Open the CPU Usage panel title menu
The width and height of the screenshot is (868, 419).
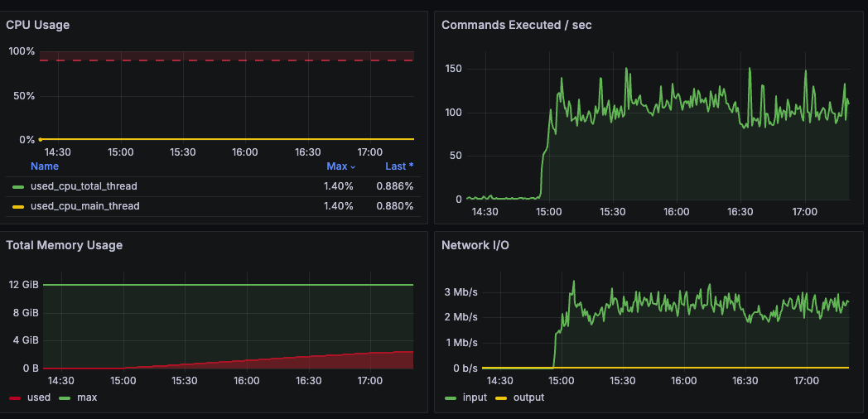click(x=38, y=25)
